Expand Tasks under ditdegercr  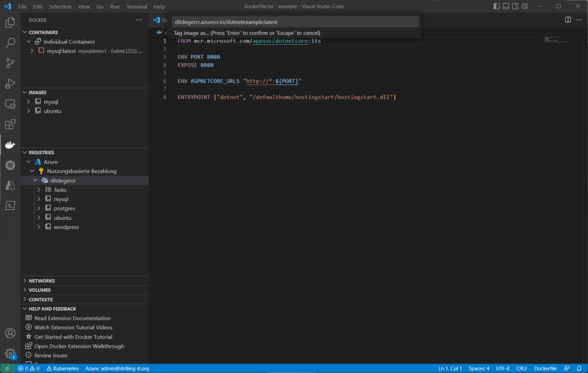click(x=39, y=190)
